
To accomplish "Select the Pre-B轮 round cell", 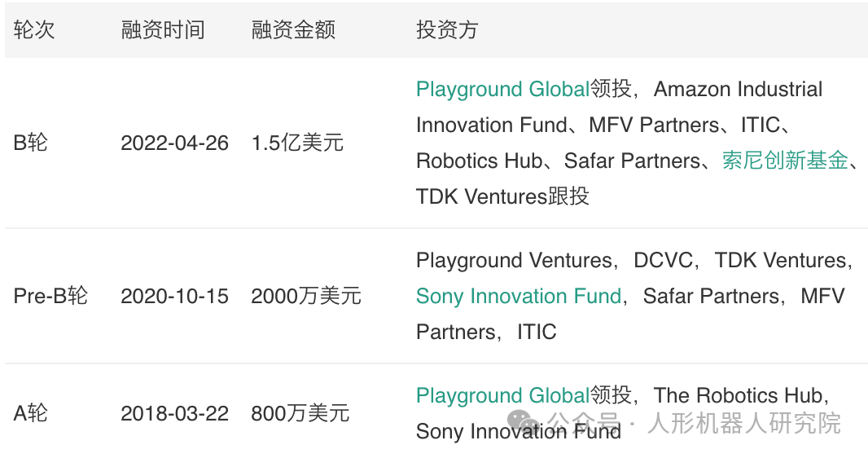I will [x=50, y=296].
